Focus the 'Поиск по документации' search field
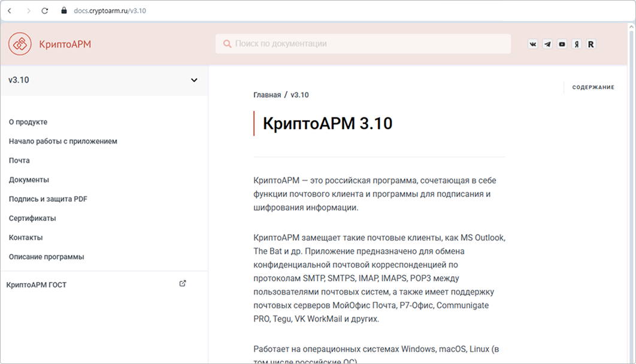The image size is (636, 364). (363, 44)
